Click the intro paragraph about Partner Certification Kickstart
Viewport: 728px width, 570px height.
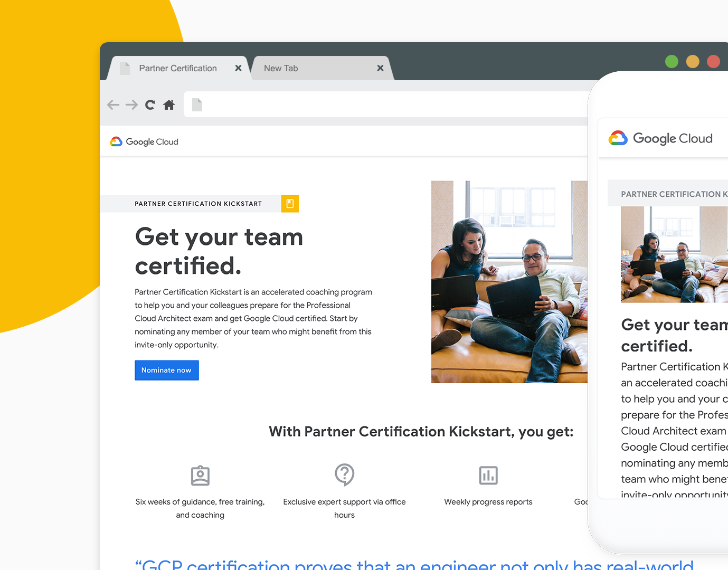click(x=253, y=318)
